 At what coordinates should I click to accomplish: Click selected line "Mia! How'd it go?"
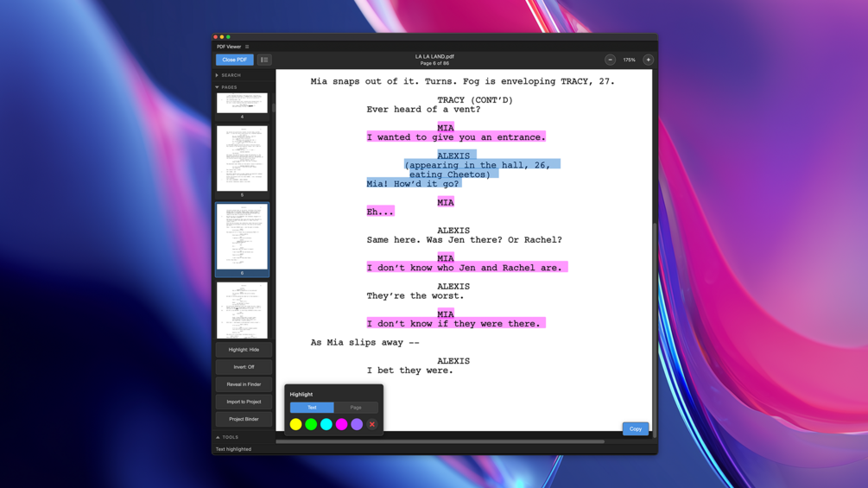(x=413, y=184)
